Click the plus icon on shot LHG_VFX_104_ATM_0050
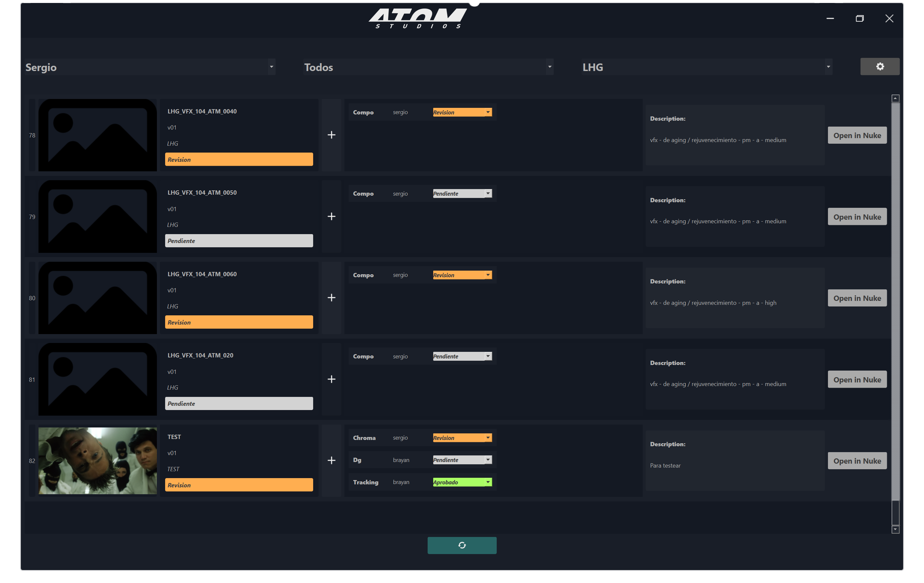 pos(331,216)
